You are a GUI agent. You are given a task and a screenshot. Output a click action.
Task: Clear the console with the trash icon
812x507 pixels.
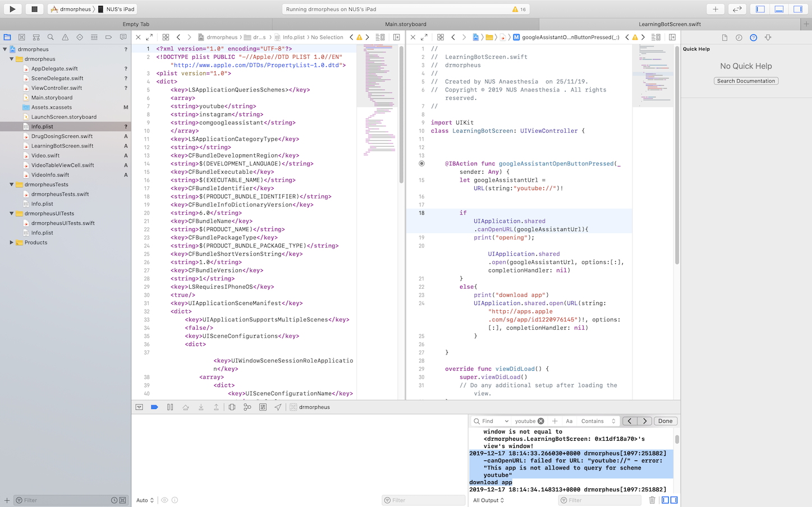pos(652,500)
